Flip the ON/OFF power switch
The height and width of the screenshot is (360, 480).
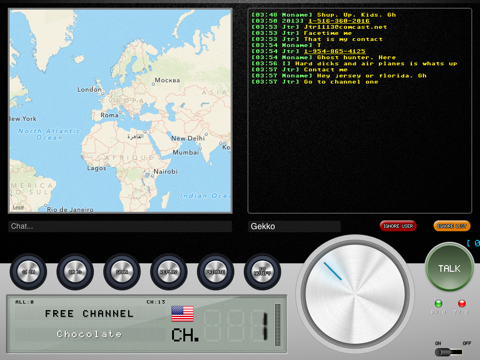449,352
